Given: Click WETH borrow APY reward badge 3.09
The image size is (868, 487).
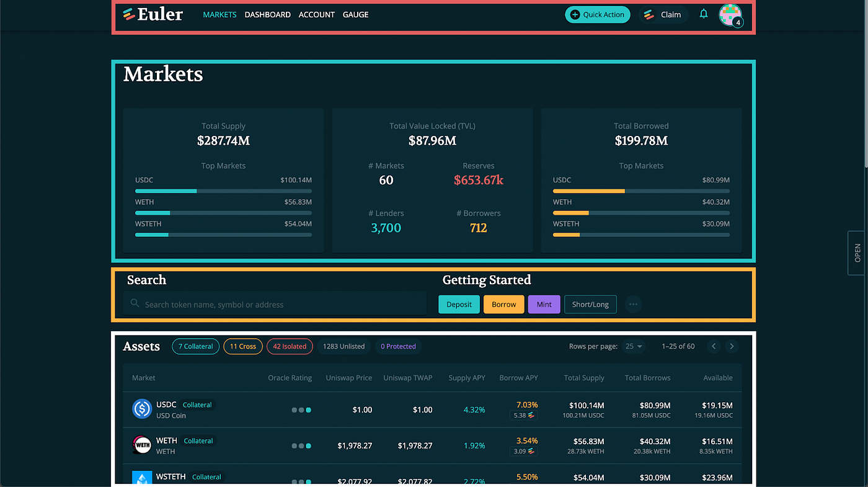Looking at the screenshot, I should [524, 452].
